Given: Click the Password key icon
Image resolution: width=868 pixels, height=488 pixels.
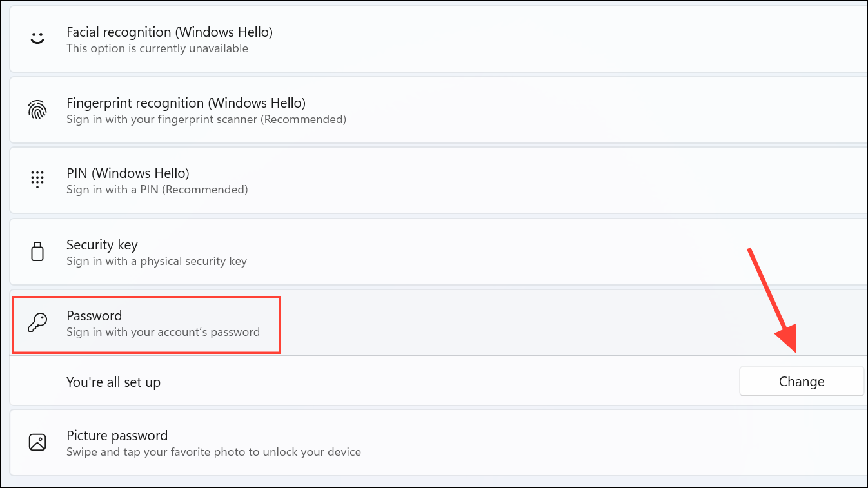Looking at the screenshot, I should point(37,322).
